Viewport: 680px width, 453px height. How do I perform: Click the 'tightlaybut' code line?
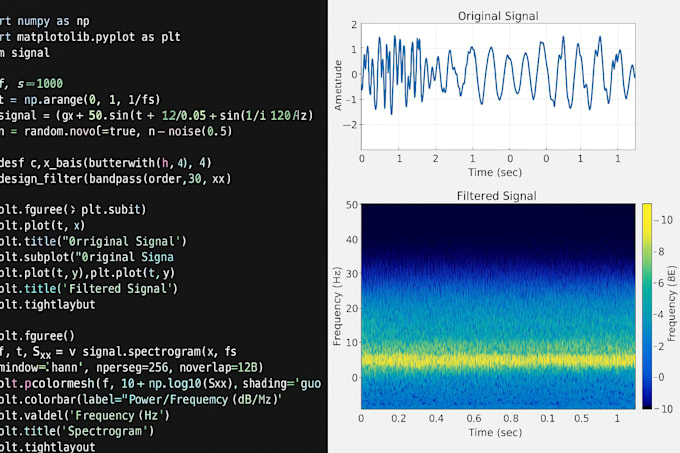[x=48, y=304]
